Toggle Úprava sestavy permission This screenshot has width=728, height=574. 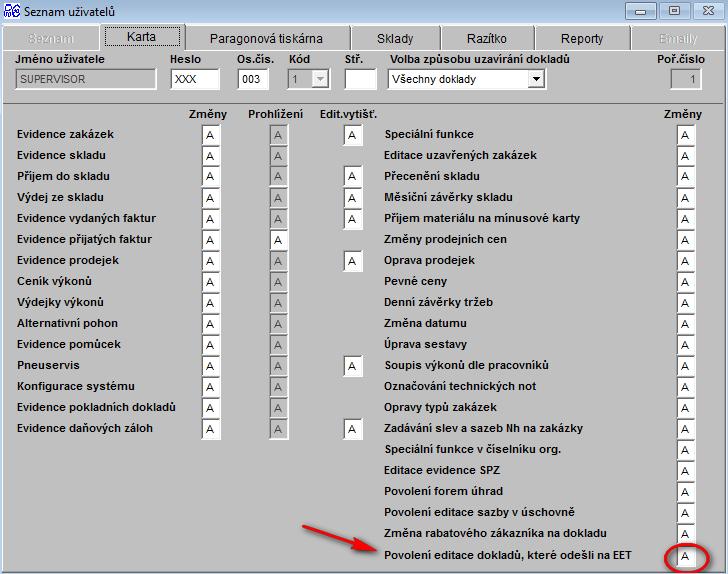(x=685, y=345)
